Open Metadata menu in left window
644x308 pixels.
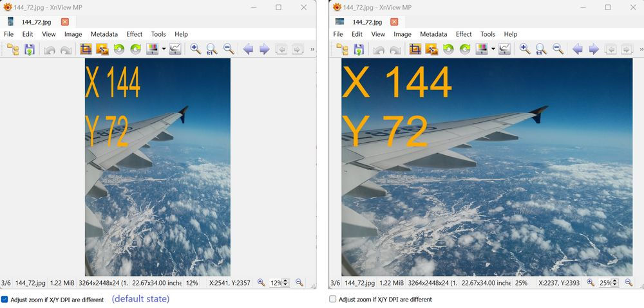click(104, 34)
